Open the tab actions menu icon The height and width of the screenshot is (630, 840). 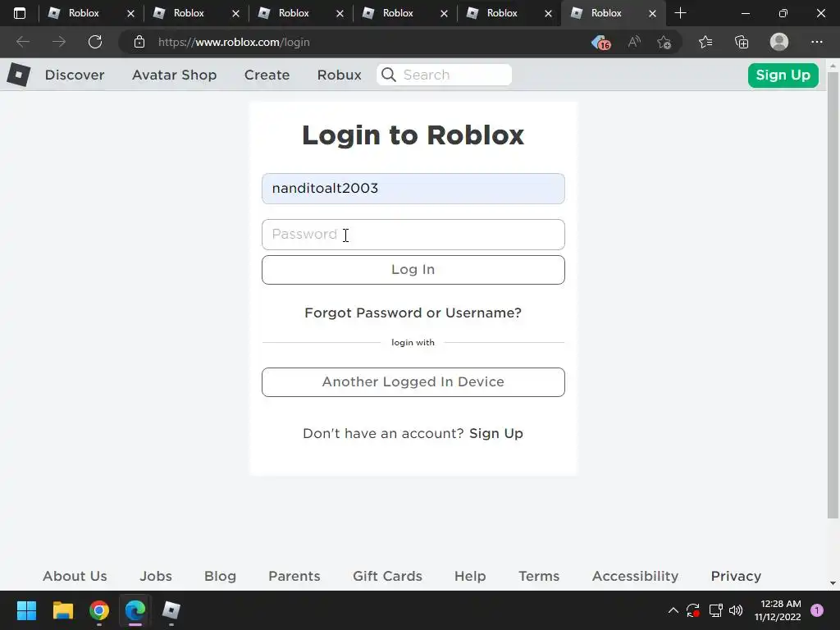tap(20, 13)
